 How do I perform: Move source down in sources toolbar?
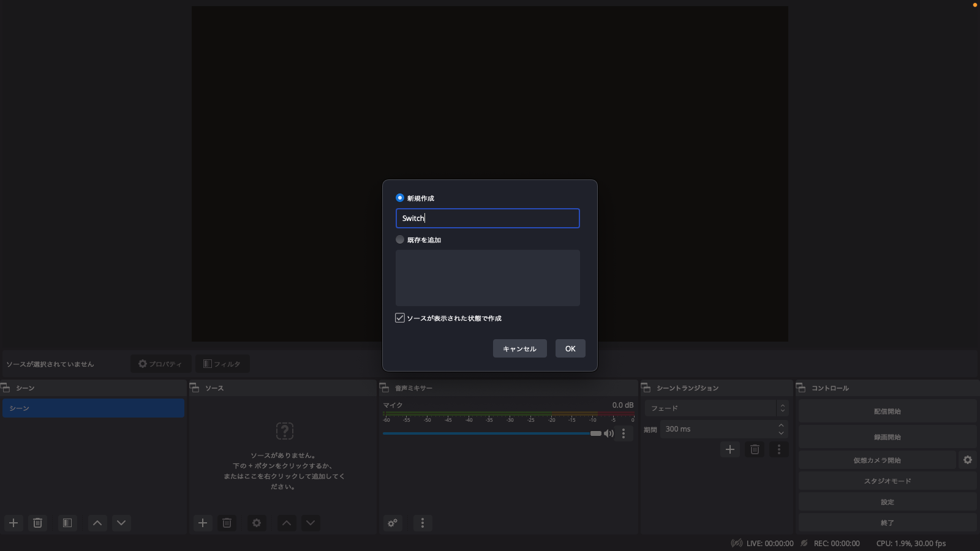[x=311, y=523]
